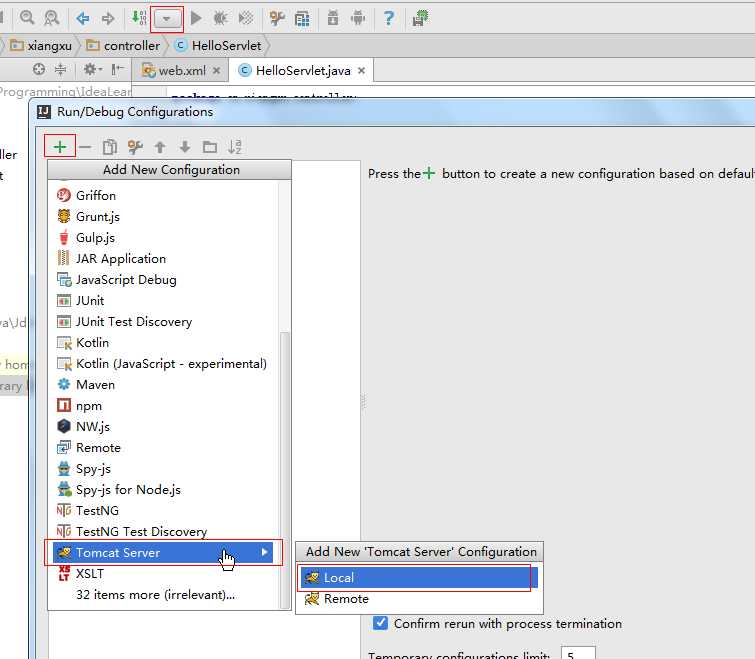Open Settings via the wrench toolbar icon
Image resolution: width=755 pixels, height=659 pixels.
pyautogui.click(x=277, y=18)
